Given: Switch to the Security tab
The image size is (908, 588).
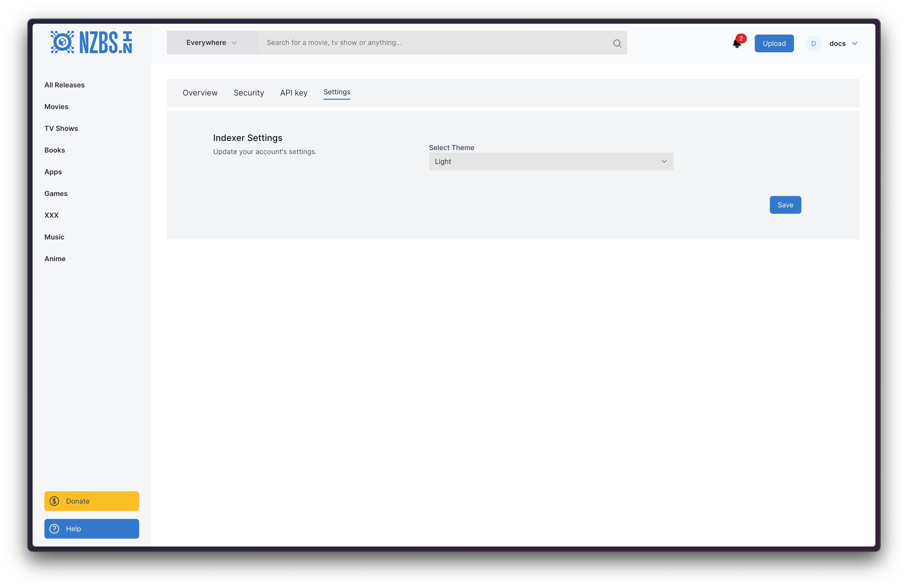Looking at the screenshot, I should tap(249, 93).
